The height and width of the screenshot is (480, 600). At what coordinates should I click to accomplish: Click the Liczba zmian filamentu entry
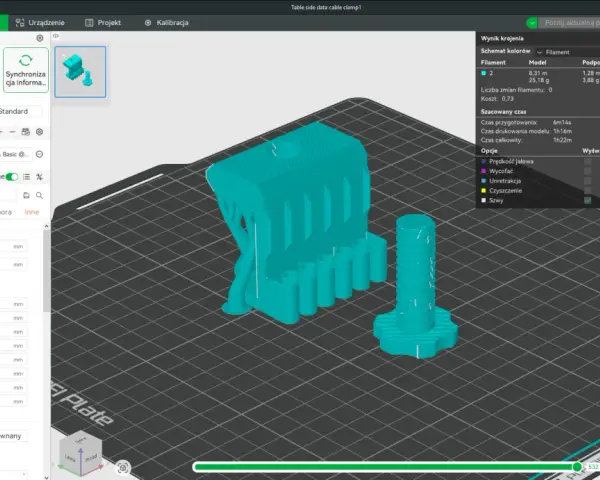(516, 90)
